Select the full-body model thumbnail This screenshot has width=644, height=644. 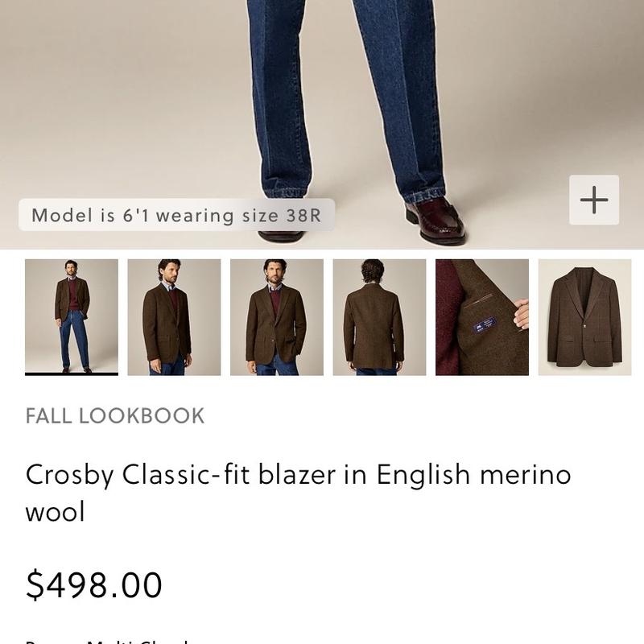[x=72, y=317]
